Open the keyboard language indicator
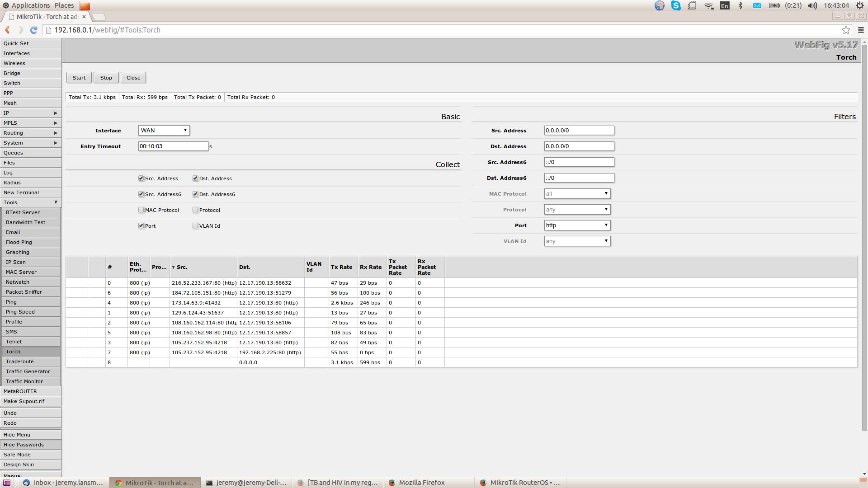 click(x=725, y=5)
